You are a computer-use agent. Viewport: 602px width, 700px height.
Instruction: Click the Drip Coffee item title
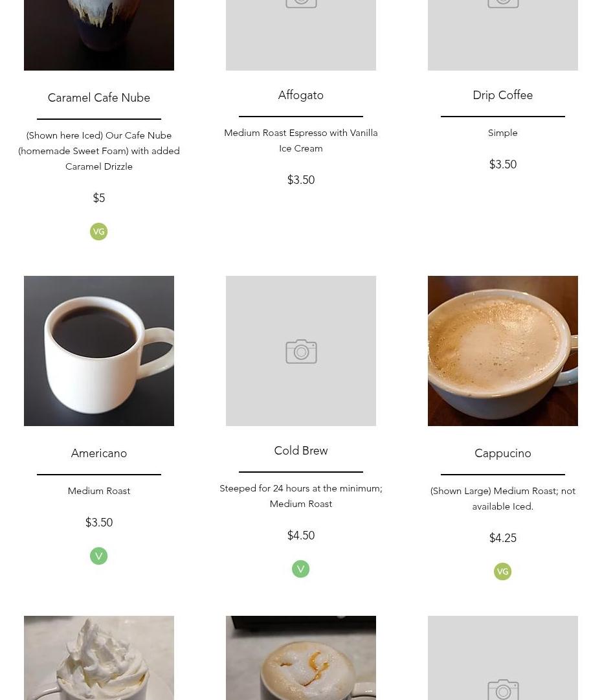point(503,95)
